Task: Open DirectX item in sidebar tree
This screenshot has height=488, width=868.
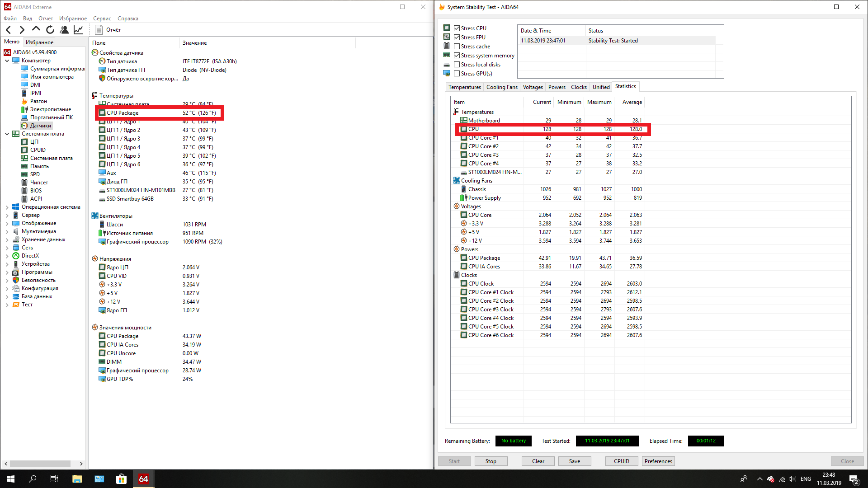Action: (30, 256)
